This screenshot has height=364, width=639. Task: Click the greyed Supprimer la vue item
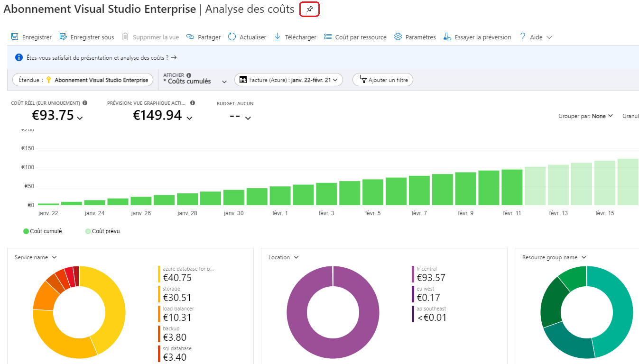(150, 37)
